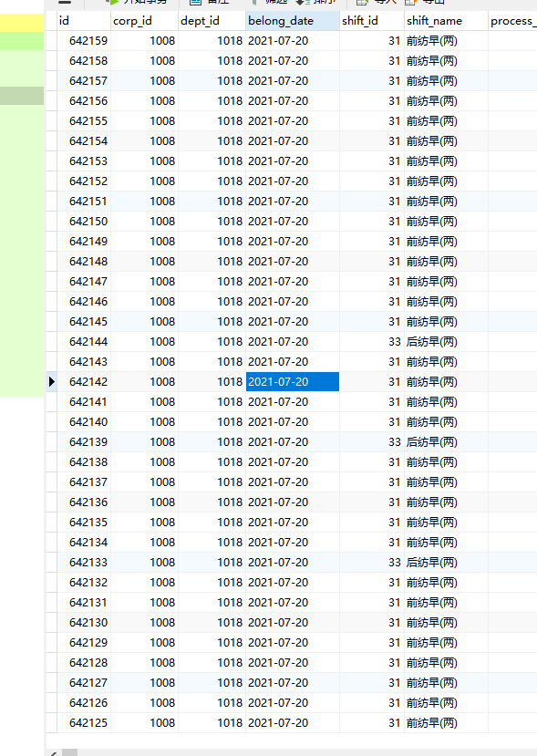
Task: Select id cell 642139
Action: click(x=84, y=442)
